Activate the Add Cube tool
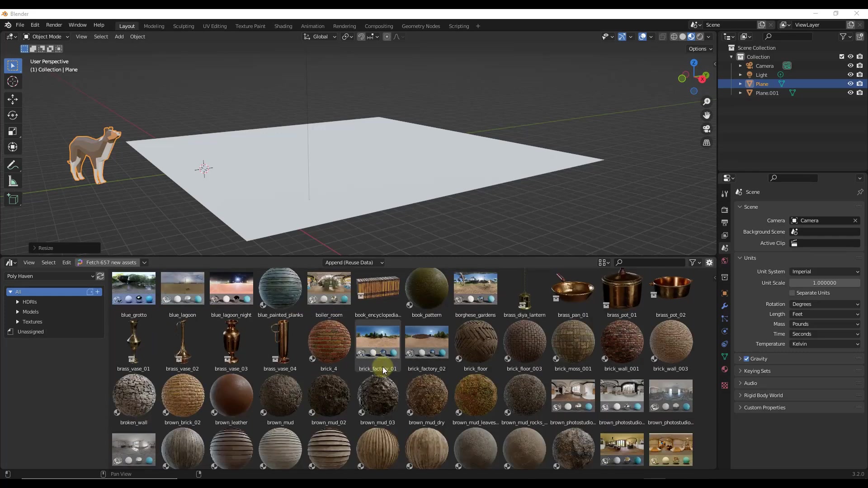868x488 pixels. (13, 199)
